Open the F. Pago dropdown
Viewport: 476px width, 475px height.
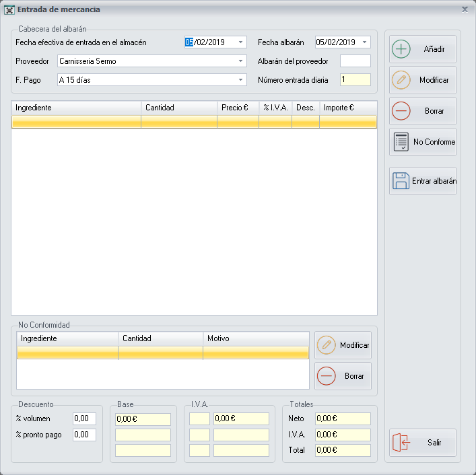point(241,80)
